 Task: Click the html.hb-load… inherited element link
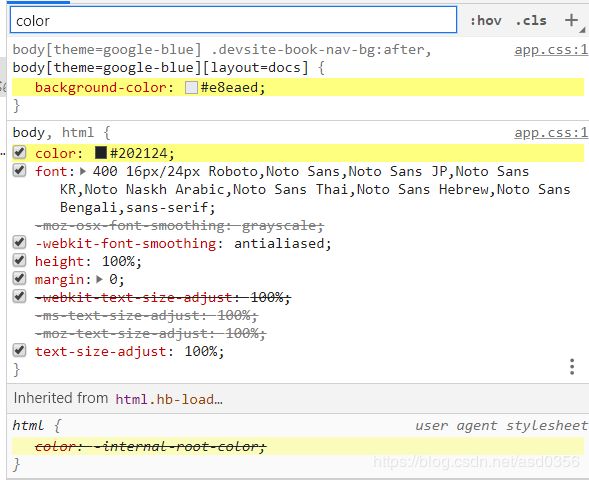[x=169, y=399]
